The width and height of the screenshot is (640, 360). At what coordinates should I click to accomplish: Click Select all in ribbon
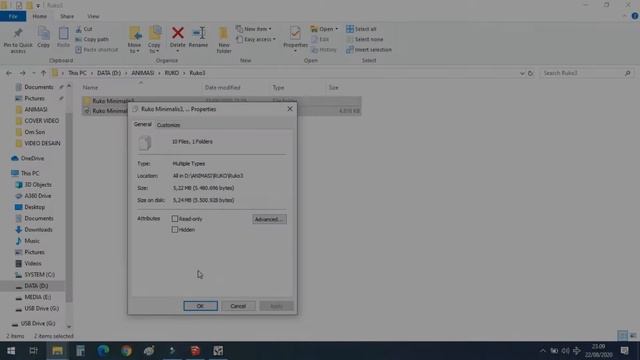pos(361,29)
